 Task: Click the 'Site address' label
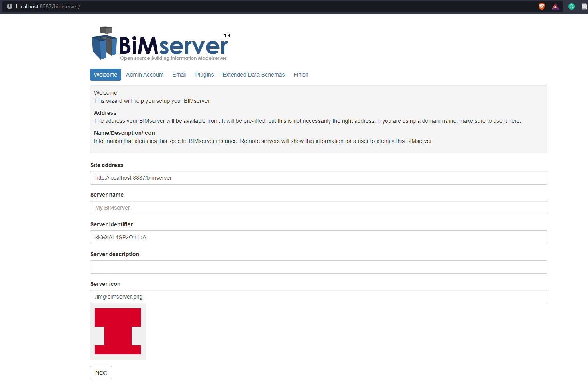107,165
